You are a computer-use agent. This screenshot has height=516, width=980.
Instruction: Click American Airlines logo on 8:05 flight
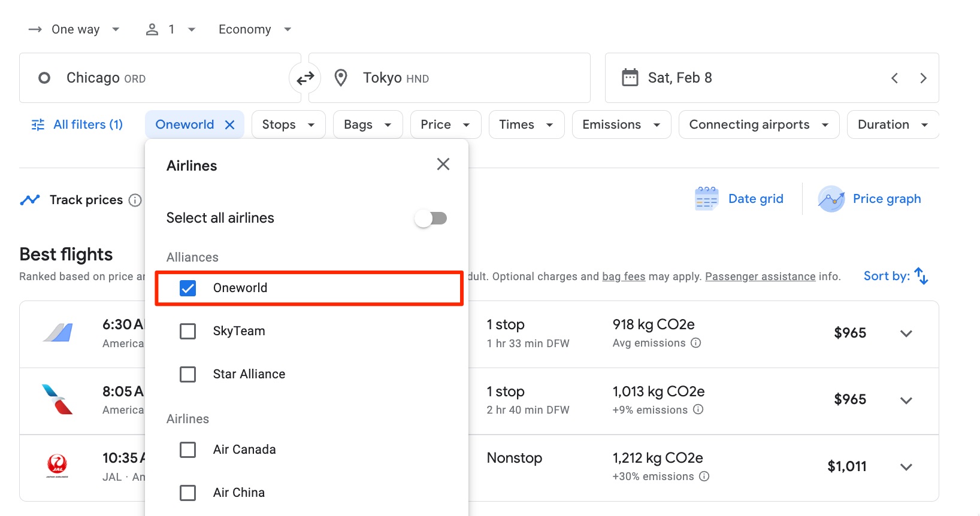pos(58,399)
